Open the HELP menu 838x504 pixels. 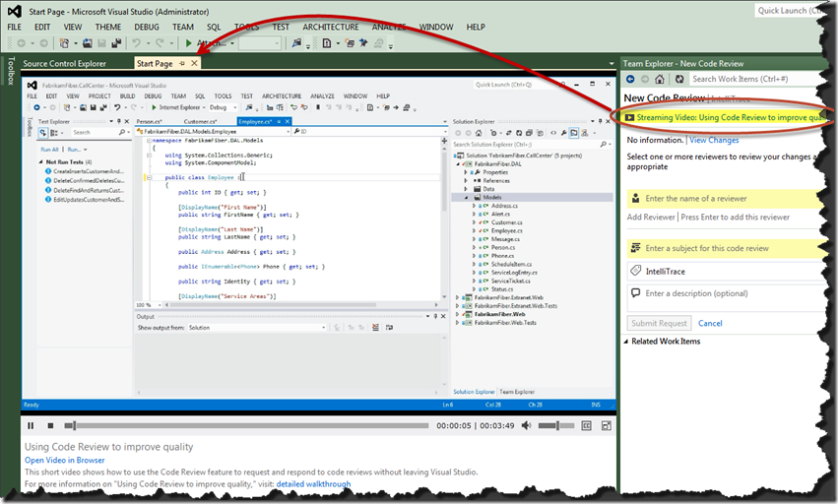tap(476, 27)
